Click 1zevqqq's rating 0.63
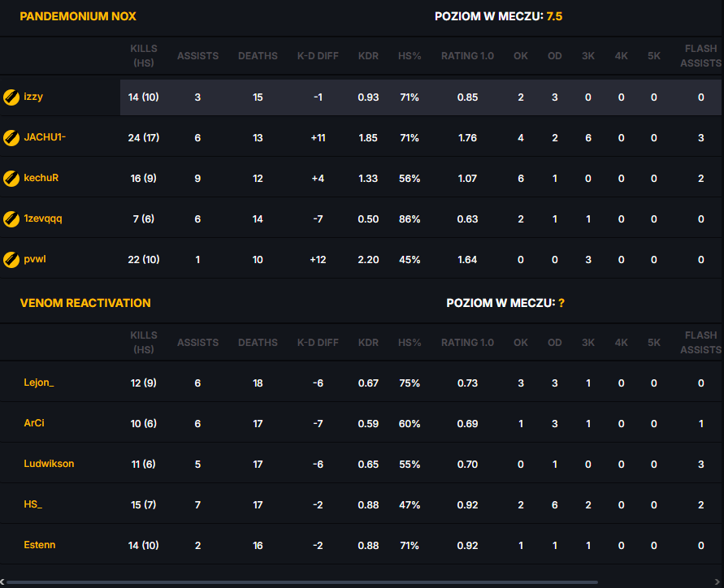Viewport: 724px width, 588px height. pyautogui.click(x=467, y=219)
